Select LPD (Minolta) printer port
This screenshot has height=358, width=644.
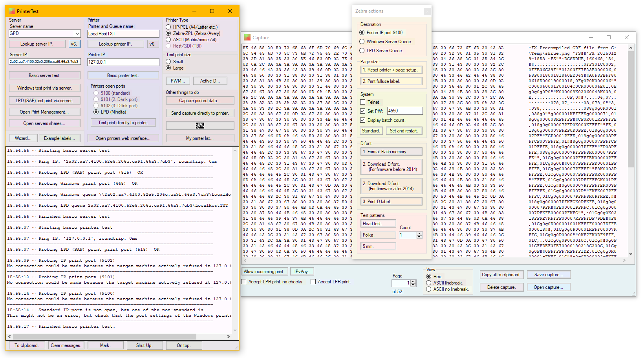tap(96, 112)
